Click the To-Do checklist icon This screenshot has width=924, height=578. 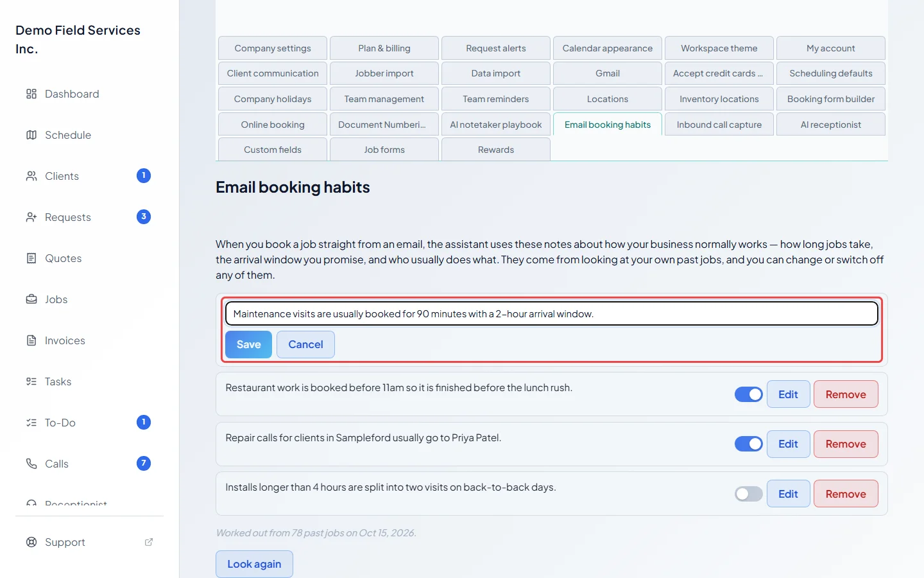31,423
